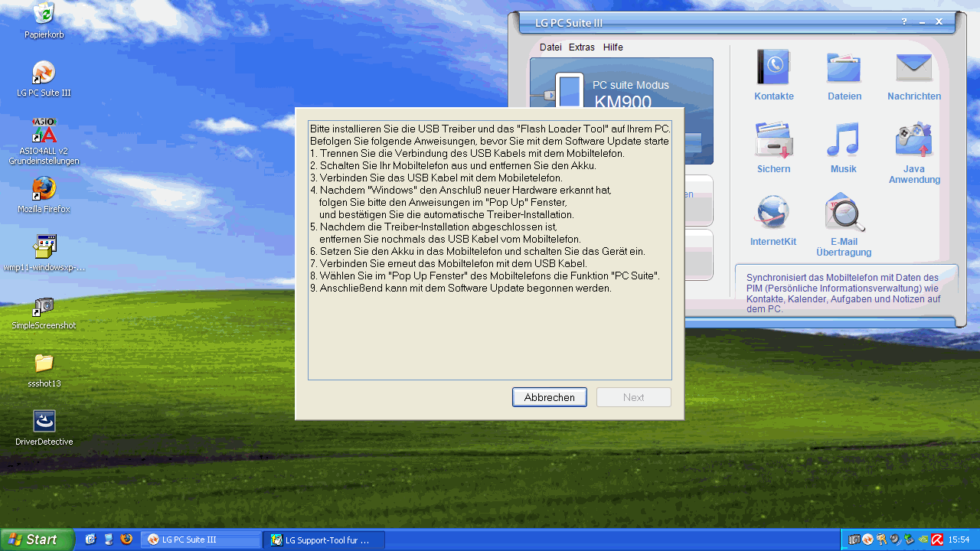Click line '3. Verbinden Sie das USB Kabel'
This screenshot has height=551, width=980.
tap(436, 178)
